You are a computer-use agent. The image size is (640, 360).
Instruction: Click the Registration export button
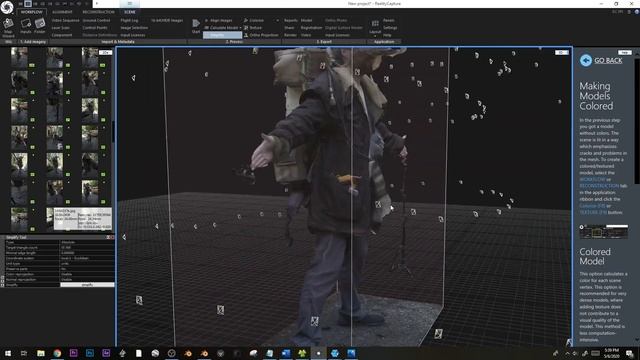click(311, 28)
